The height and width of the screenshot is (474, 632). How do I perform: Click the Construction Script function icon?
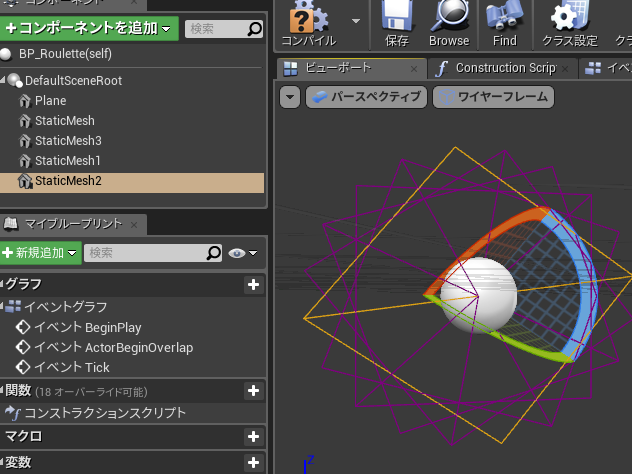pyautogui.click(x=442, y=69)
